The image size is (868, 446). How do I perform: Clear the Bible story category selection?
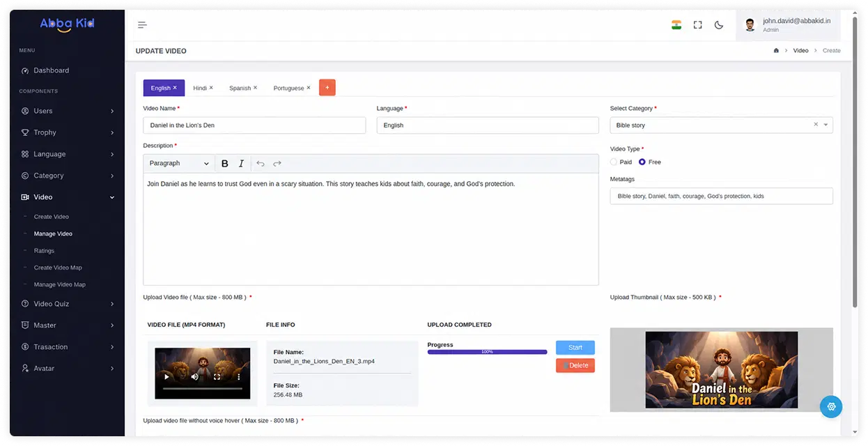pos(816,125)
